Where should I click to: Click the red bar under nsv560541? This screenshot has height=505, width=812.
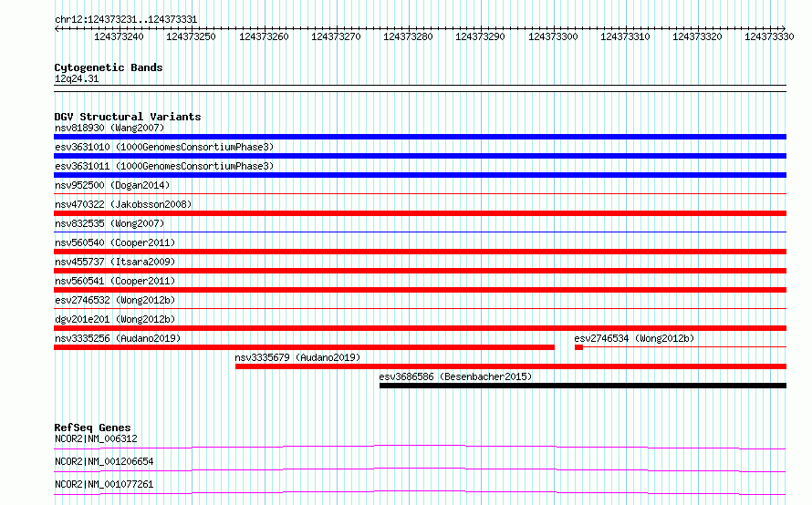[x=420, y=290]
